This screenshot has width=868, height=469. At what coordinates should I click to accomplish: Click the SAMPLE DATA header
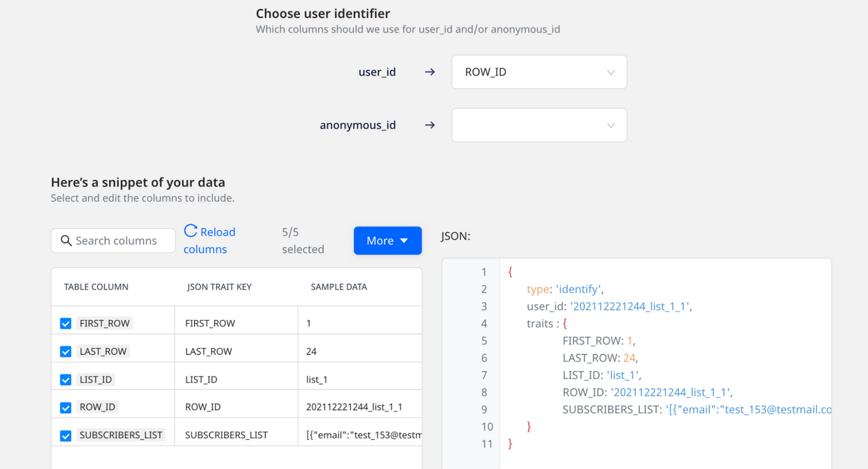339,286
